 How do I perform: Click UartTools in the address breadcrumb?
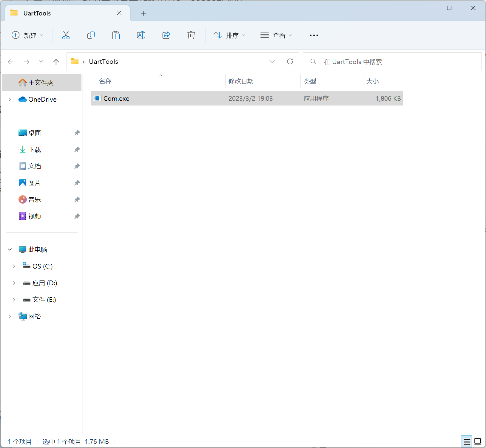pyautogui.click(x=104, y=61)
